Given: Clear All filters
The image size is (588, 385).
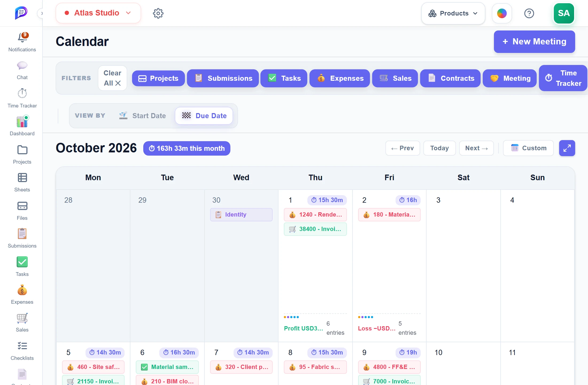Looking at the screenshot, I should pos(112,78).
